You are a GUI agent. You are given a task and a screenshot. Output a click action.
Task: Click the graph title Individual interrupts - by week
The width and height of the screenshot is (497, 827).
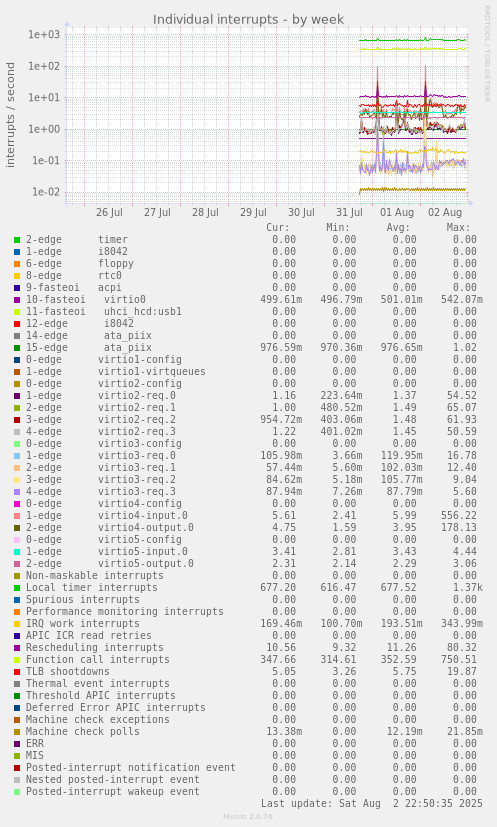248,20
